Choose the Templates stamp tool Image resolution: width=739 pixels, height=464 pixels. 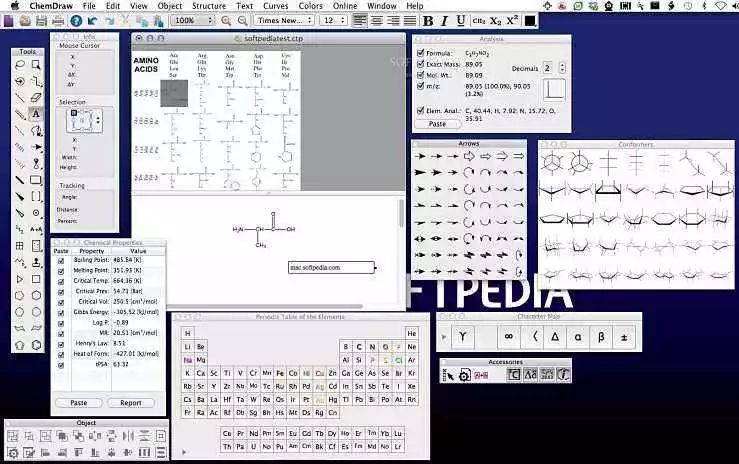pos(36,262)
